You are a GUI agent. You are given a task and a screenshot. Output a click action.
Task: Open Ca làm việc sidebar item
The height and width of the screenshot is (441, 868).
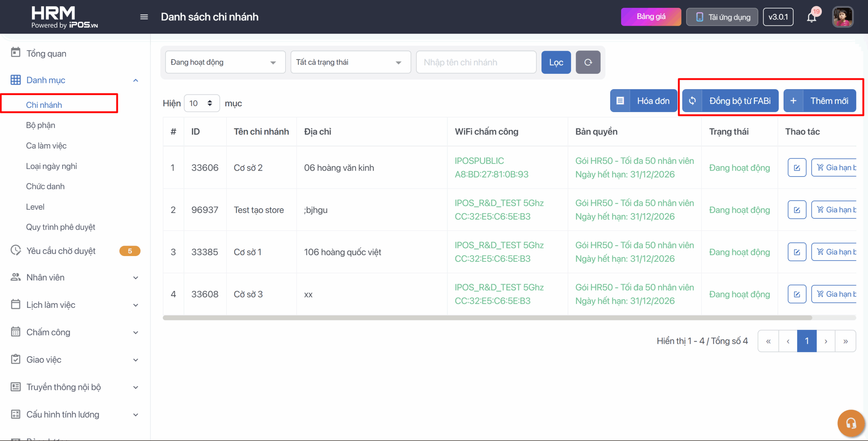(46, 146)
